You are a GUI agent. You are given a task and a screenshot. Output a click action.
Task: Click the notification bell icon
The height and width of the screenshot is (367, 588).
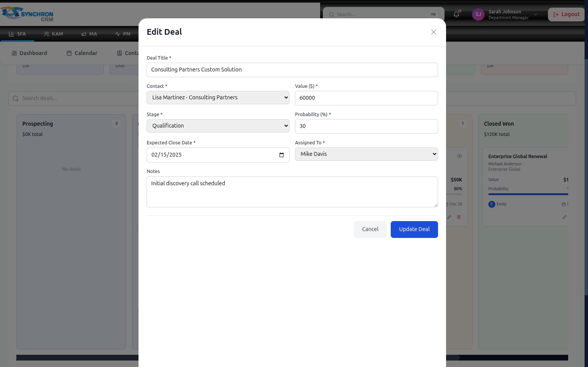tap(456, 15)
